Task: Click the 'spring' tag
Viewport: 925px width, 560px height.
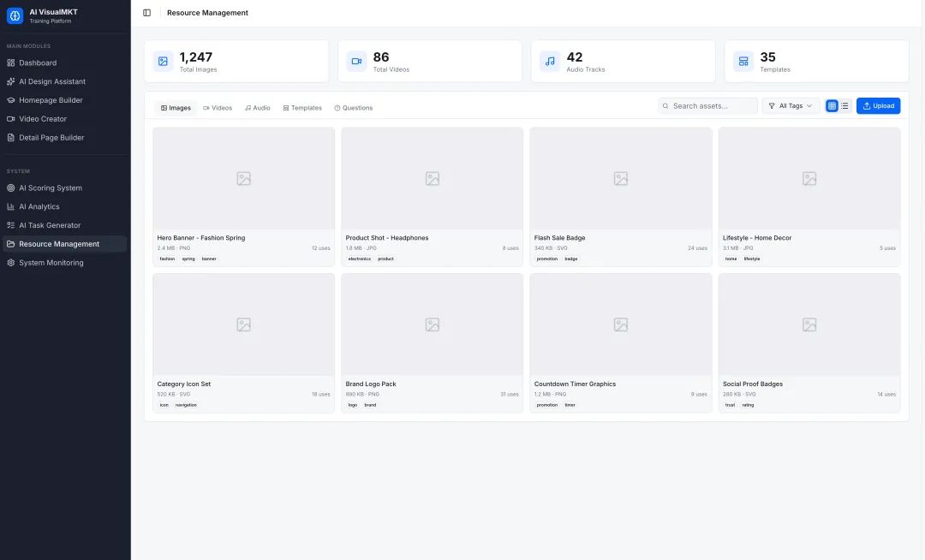Action: [x=188, y=259]
